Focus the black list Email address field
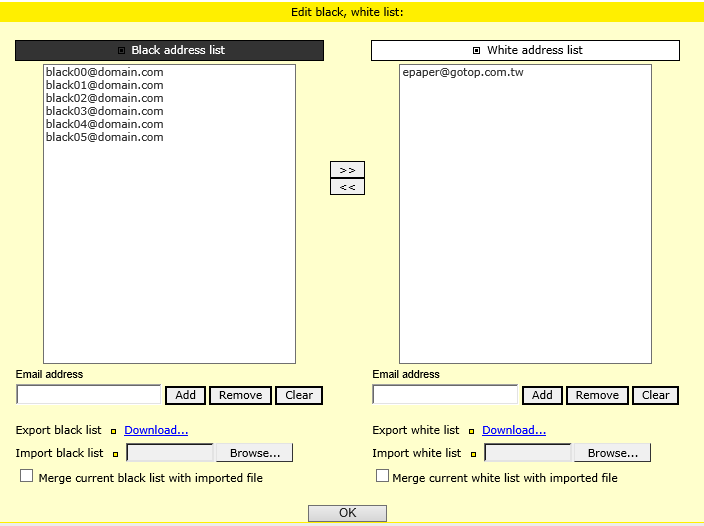Viewport: 704px width, 526px height. pos(89,395)
